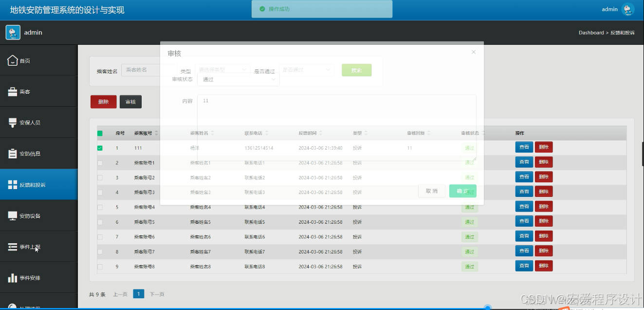Click 查看 for row 乘客账号4
Screen dimensions: 644x310
click(524, 207)
